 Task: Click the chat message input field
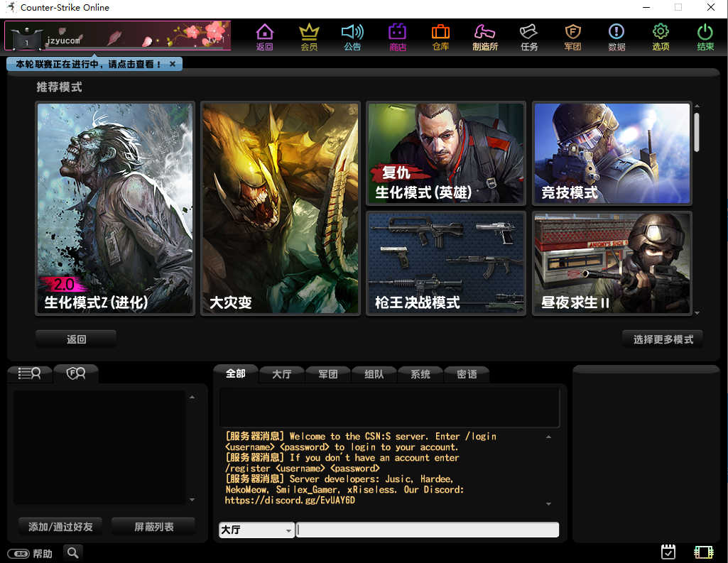(x=427, y=530)
